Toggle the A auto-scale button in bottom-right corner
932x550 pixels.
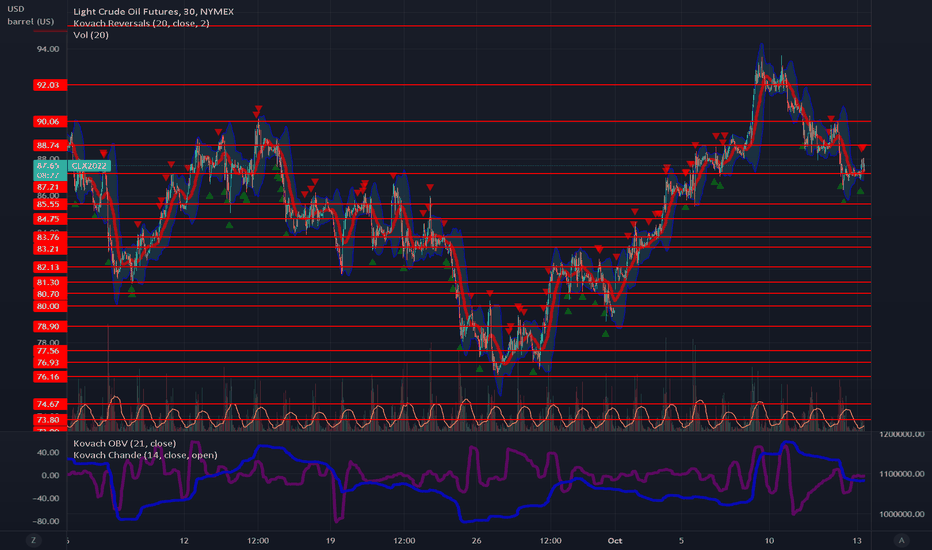(x=901, y=540)
